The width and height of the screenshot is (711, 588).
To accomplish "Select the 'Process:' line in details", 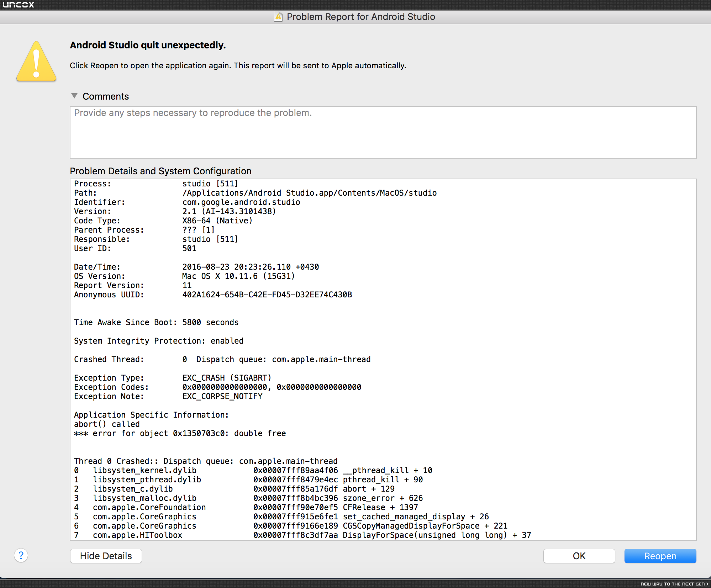I will point(156,184).
